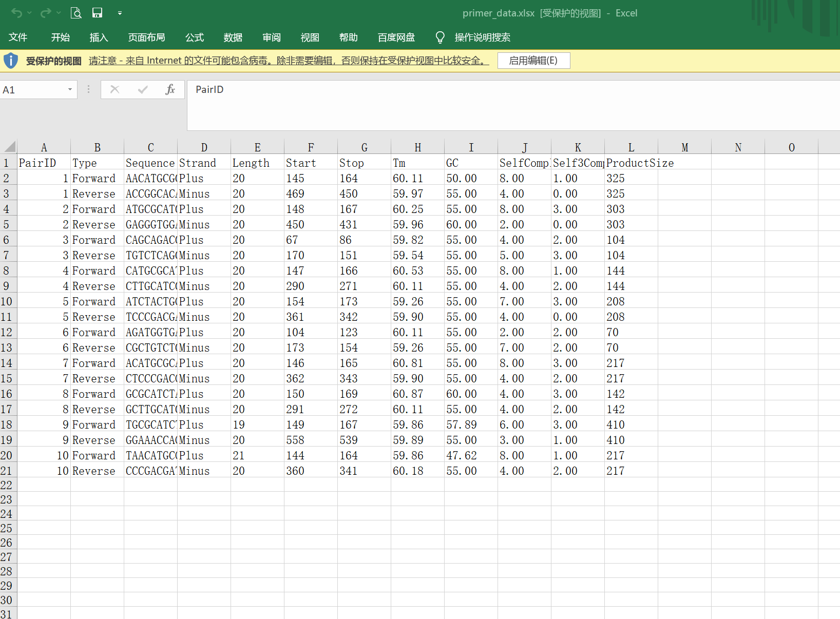
Task: Select column O header
Action: 792,147
